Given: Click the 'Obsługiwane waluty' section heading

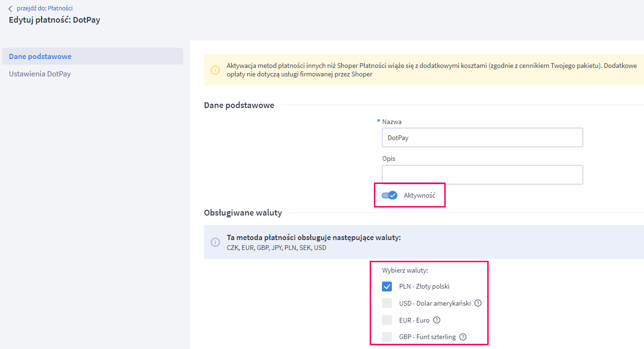Looking at the screenshot, I should pos(243,213).
